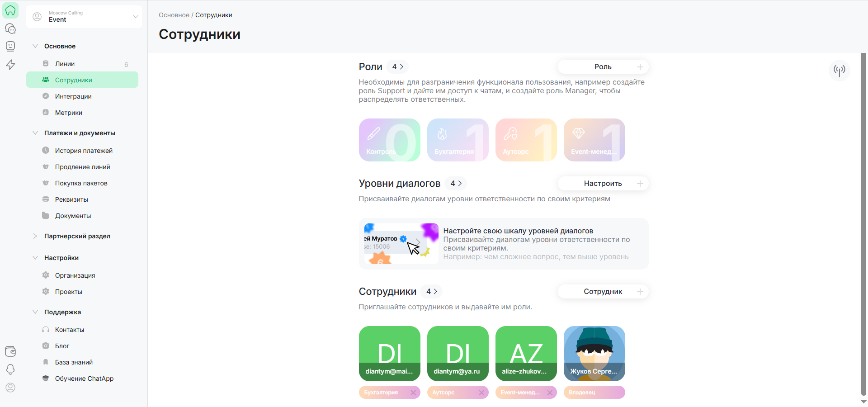This screenshot has height=407, width=868.
Task: Open the Жуков Сергей employee card
Action: point(594,354)
